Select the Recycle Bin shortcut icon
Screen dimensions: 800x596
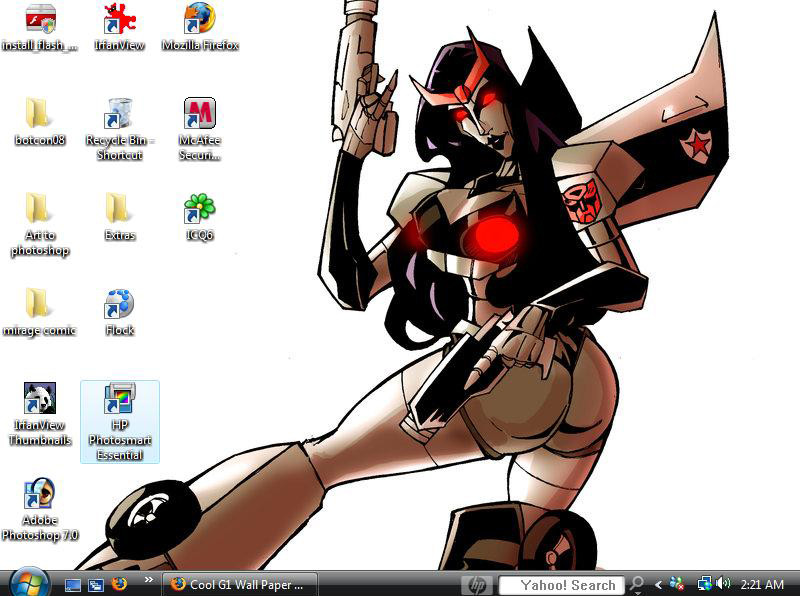(119, 129)
